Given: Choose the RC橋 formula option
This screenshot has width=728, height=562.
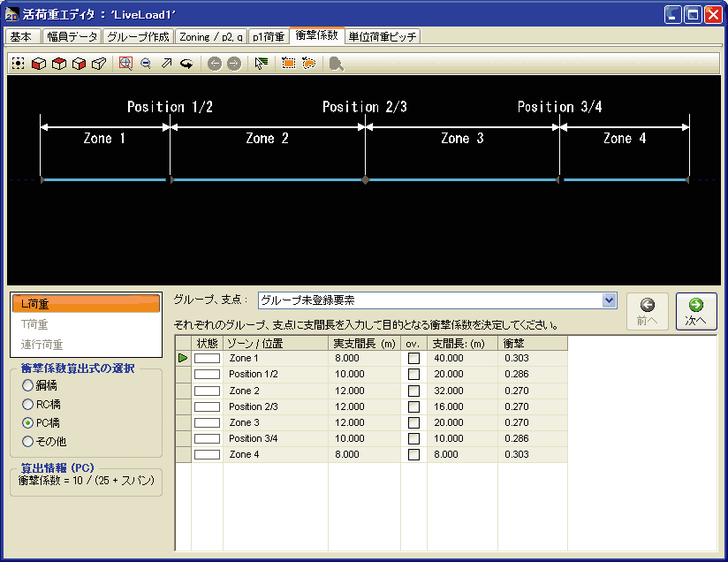Looking at the screenshot, I should click(27, 404).
